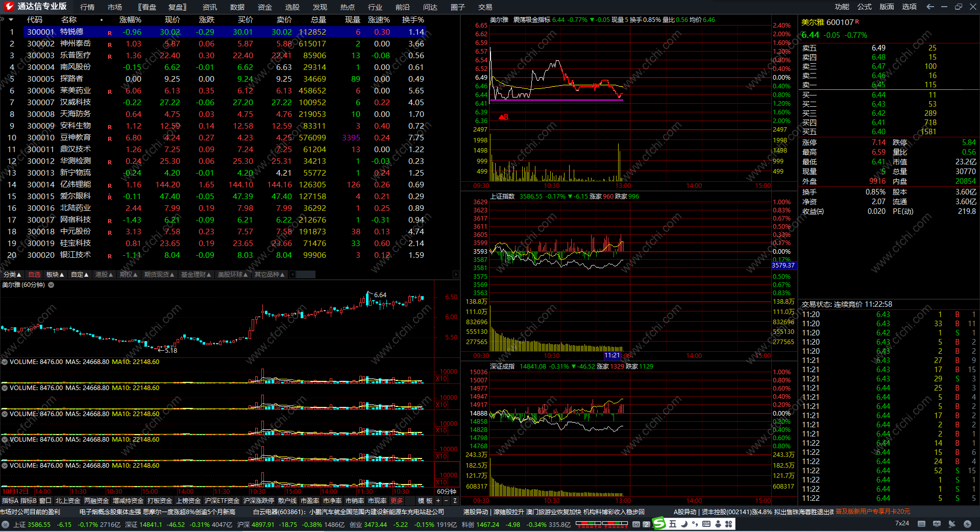Image resolution: width=980 pixels, height=532 pixels.
Task: Expand the status bar round arrow icon
Action: [x=6, y=524]
